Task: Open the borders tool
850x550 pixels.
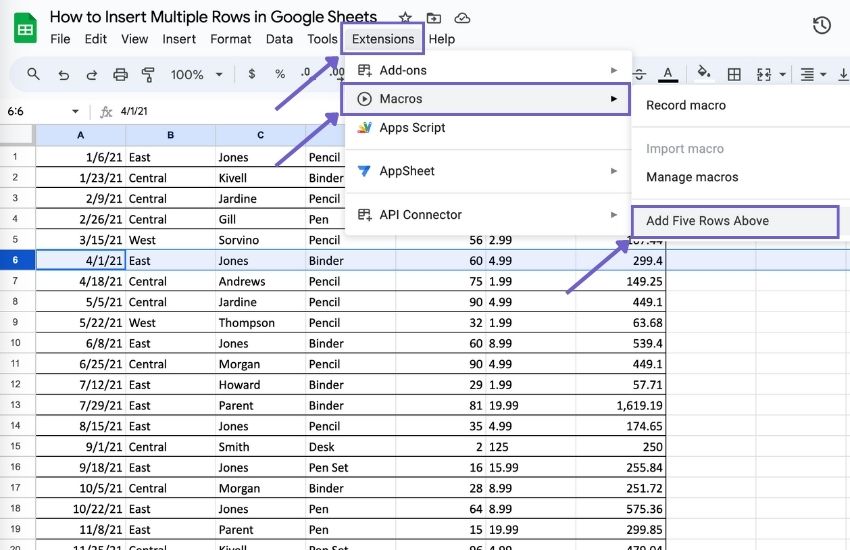Action: (x=734, y=74)
